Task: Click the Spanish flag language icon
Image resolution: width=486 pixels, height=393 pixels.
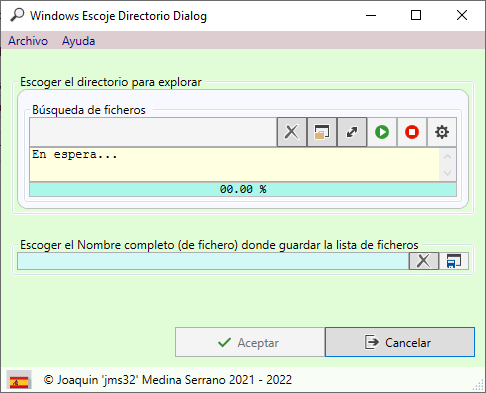Action: pos(19,380)
